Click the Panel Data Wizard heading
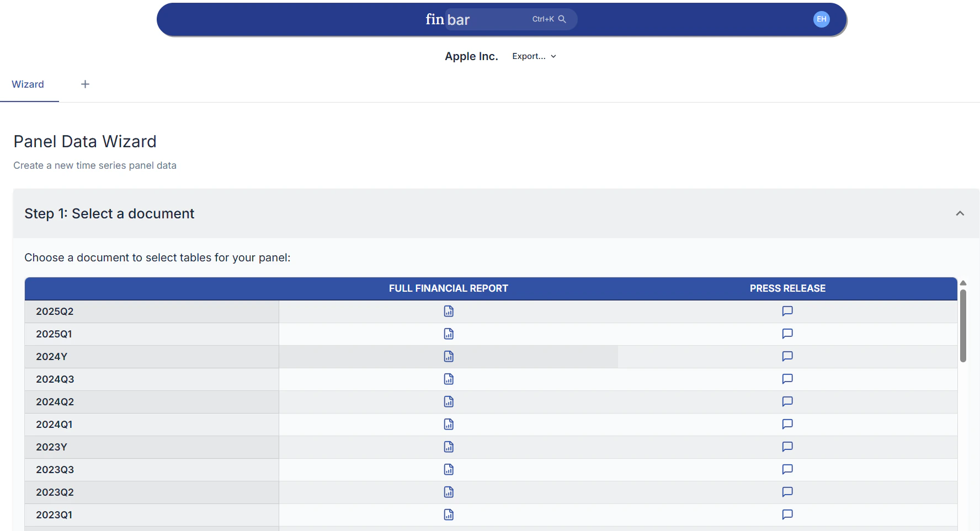This screenshot has height=531, width=980. 85,142
